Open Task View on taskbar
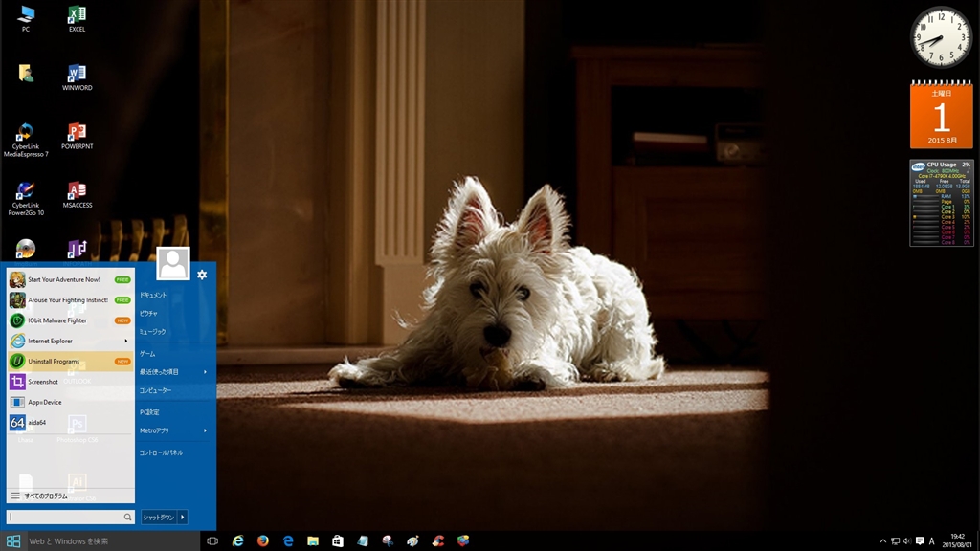980x551 pixels. pyautogui.click(x=212, y=541)
